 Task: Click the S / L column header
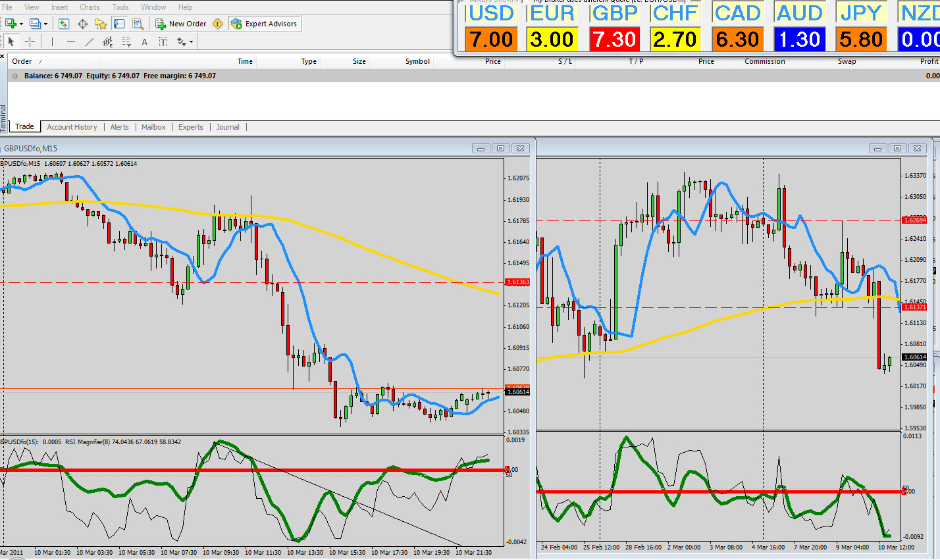(x=565, y=61)
